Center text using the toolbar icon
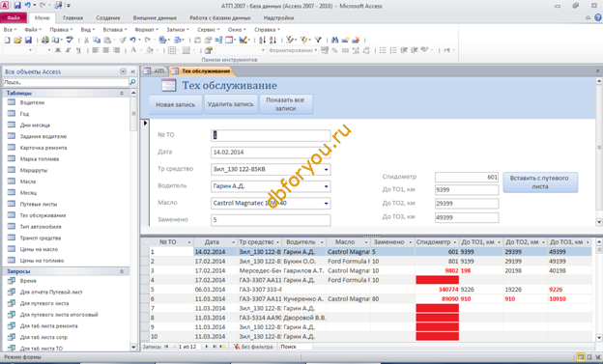The image size is (603, 364). (x=105, y=50)
